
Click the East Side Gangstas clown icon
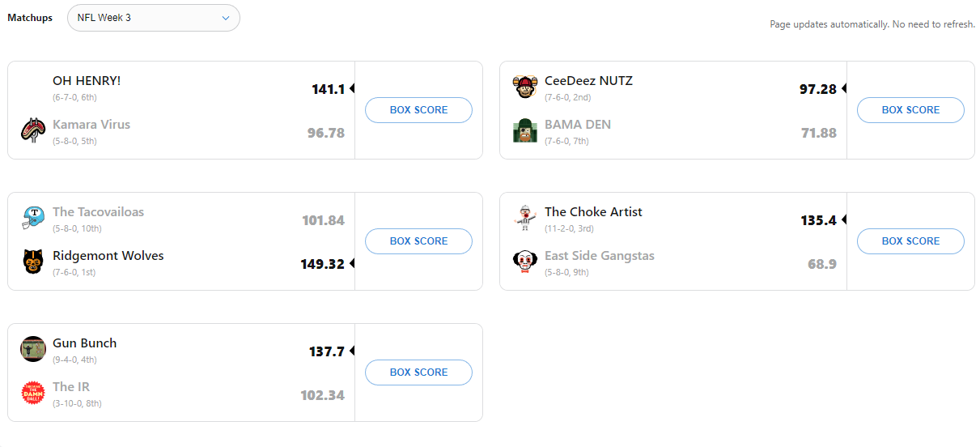pyautogui.click(x=525, y=261)
